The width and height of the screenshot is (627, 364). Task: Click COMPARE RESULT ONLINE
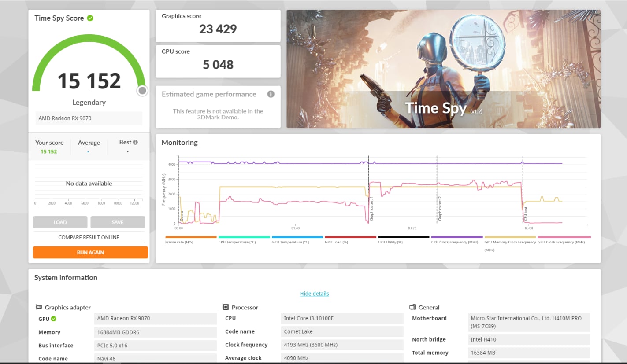click(89, 237)
